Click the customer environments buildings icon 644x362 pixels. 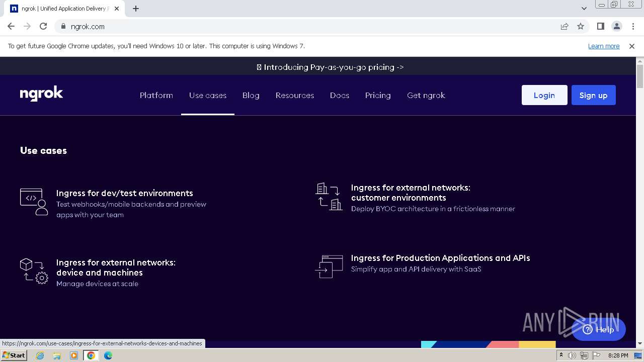click(329, 196)
